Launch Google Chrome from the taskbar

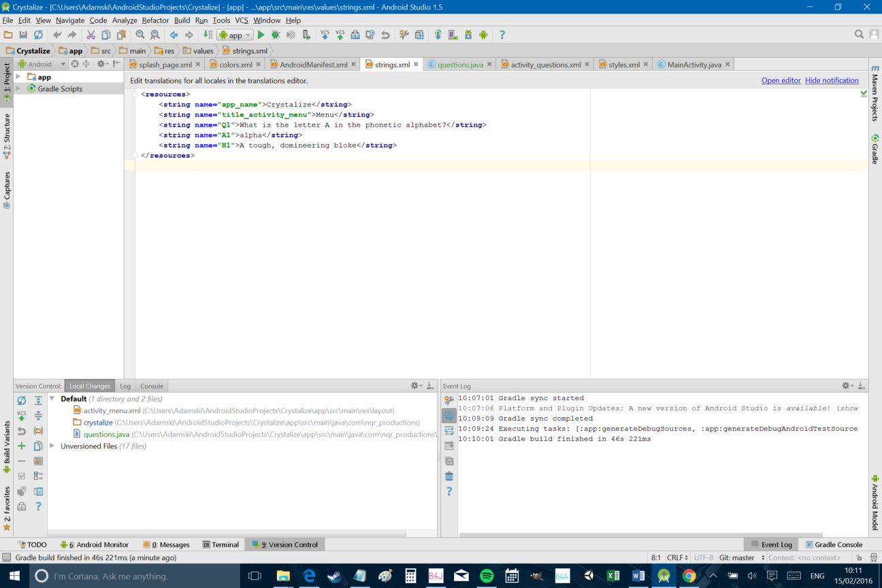689,576
